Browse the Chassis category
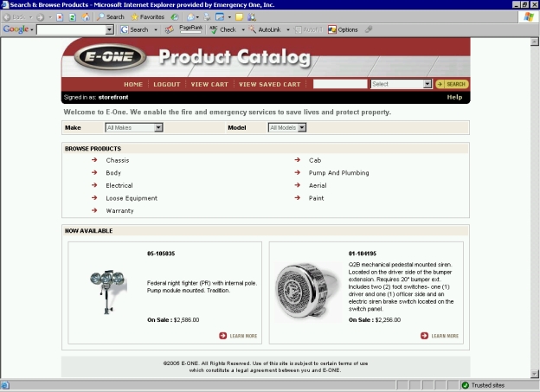Screen dimensions: 540x392 [x=118, y=160]
